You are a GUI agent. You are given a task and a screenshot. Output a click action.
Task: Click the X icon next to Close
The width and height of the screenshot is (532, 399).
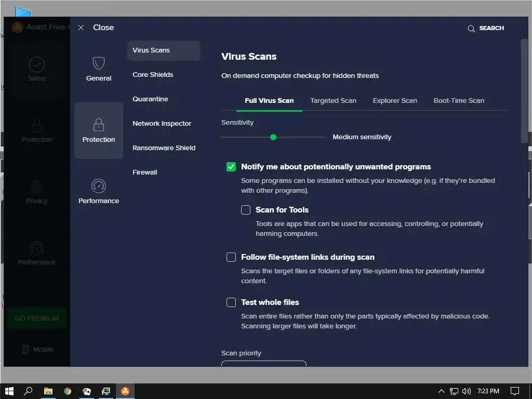click(81, 28)
